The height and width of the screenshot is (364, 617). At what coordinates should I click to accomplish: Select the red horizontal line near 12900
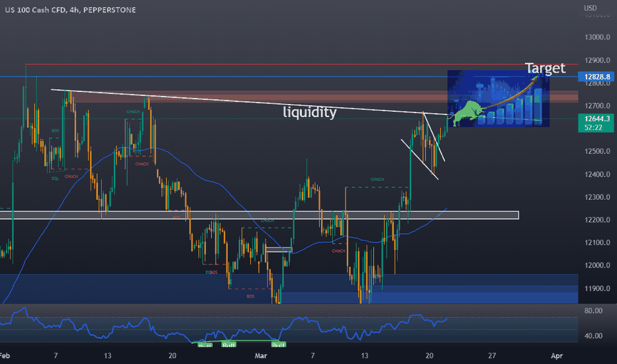pyautogui.click(x=302, y=64)
